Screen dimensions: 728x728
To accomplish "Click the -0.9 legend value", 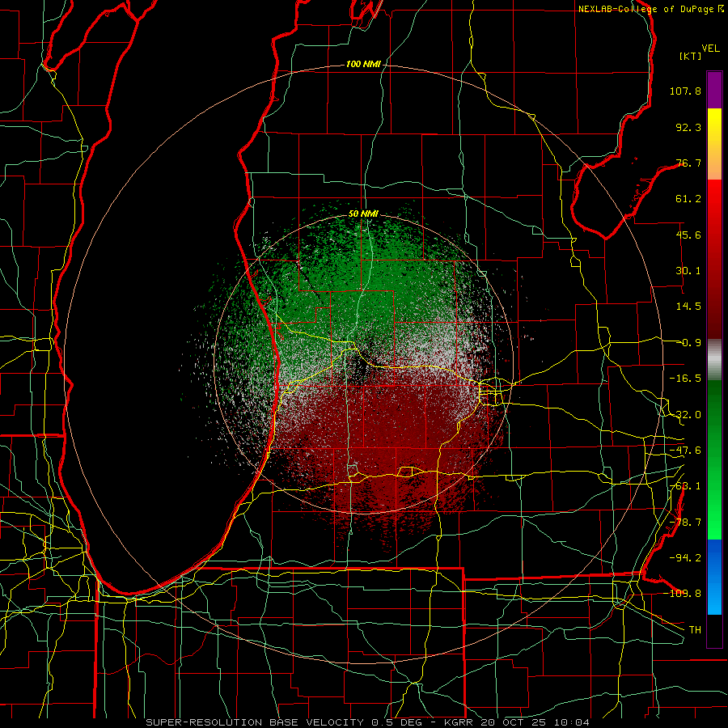I will click(x=689, y=343).
